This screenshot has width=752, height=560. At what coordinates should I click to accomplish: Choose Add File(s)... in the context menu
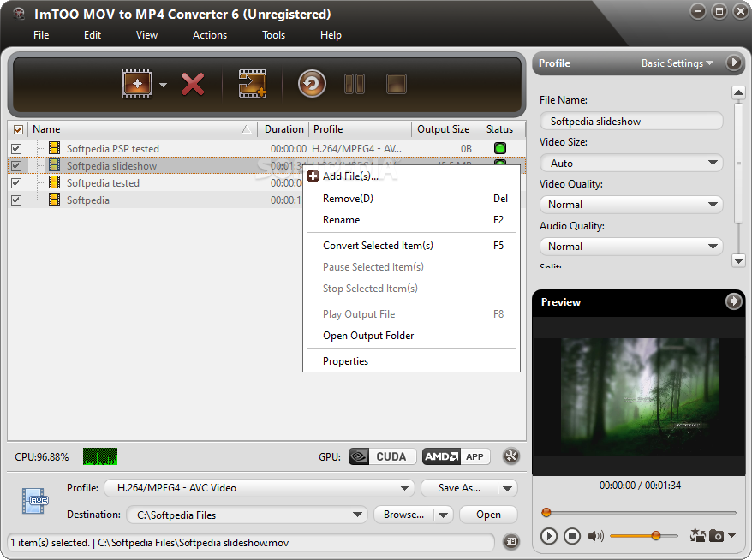click(x=411, y=176)
